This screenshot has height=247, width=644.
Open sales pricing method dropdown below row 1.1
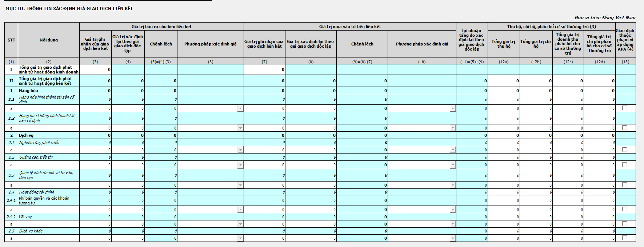pos(240,108)
